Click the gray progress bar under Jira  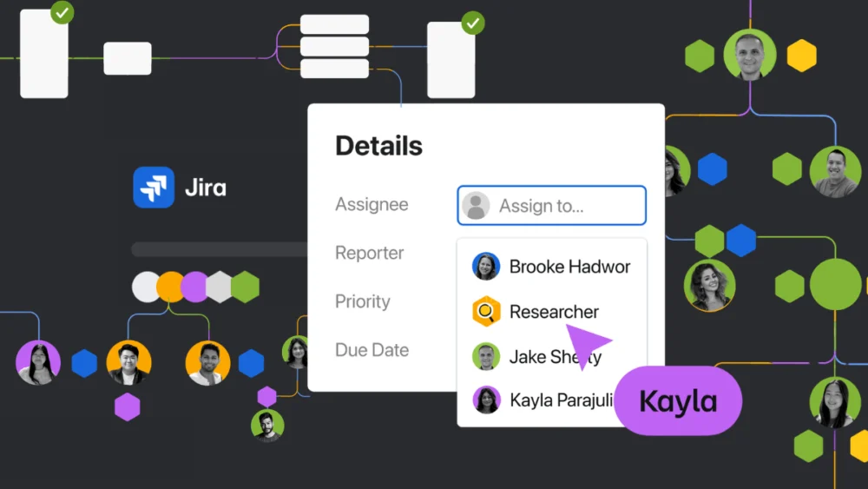(x=219, y=249)
